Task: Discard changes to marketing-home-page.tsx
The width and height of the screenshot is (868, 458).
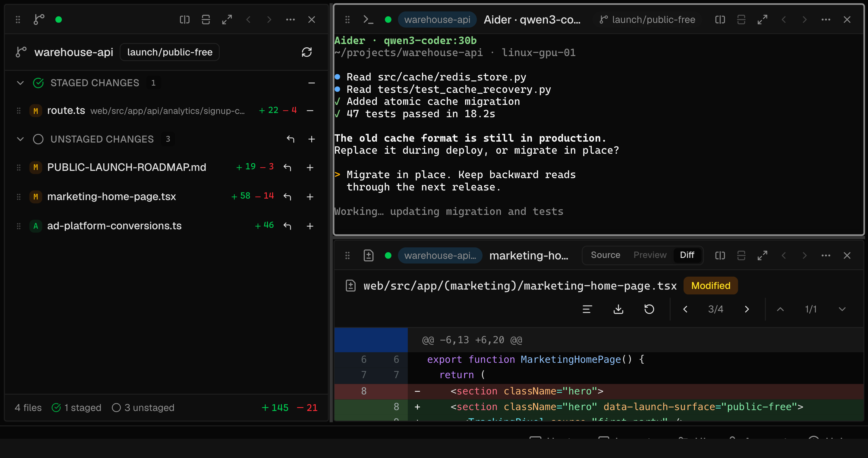Action: (x=287, y=197)
